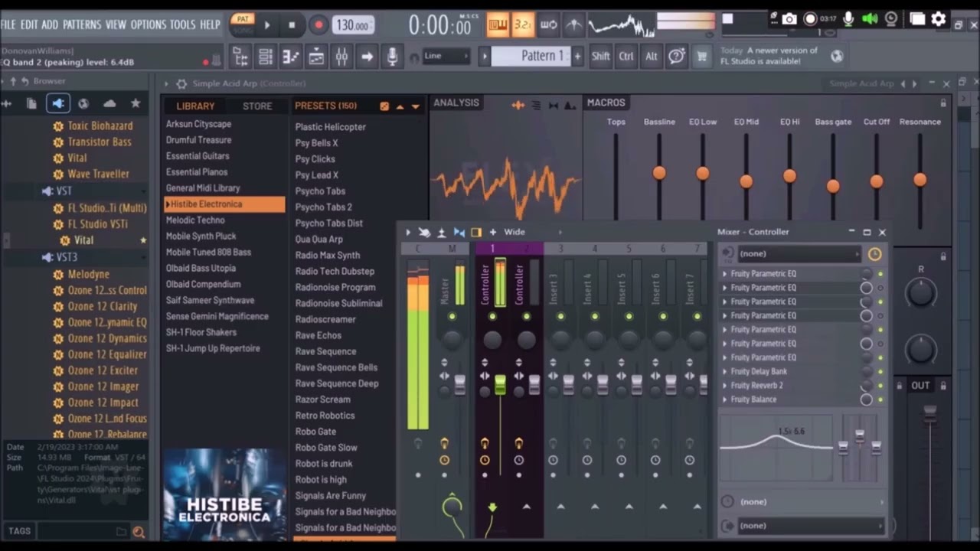Image resolution: width=980 pixels, height=551 pixels.
Task: Enable the 3.2.1 countdown before recording
Action: (523, 24)
